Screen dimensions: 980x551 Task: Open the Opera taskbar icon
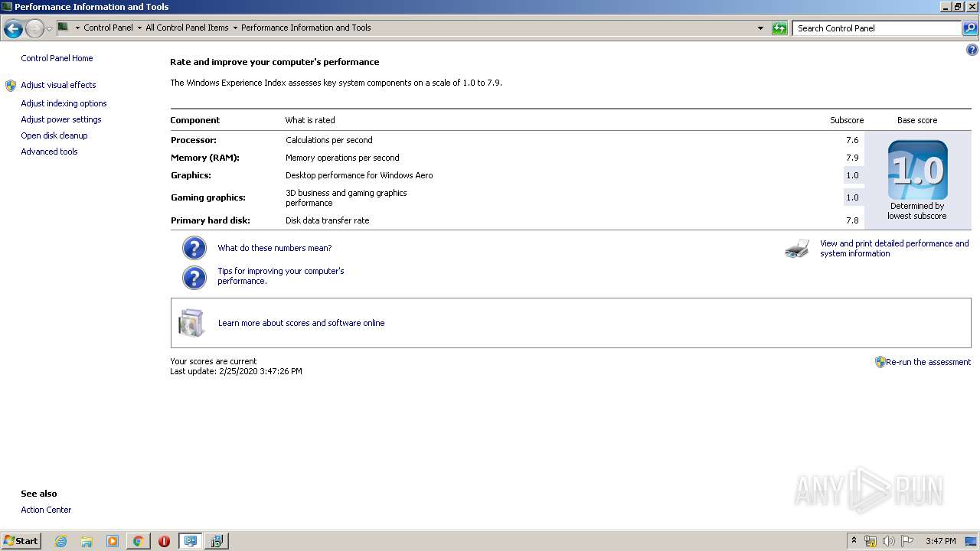(x=164, y=541)
